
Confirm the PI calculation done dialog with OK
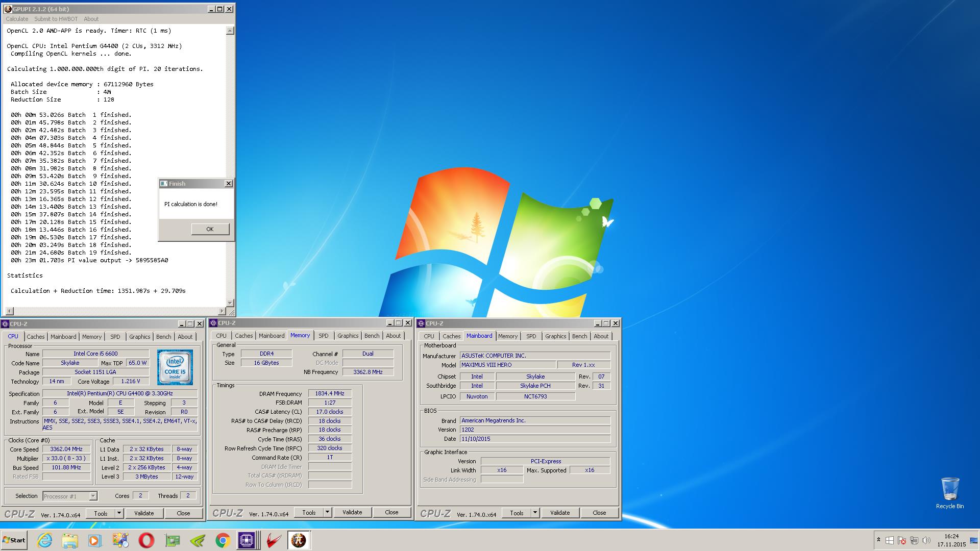(210, 229)
